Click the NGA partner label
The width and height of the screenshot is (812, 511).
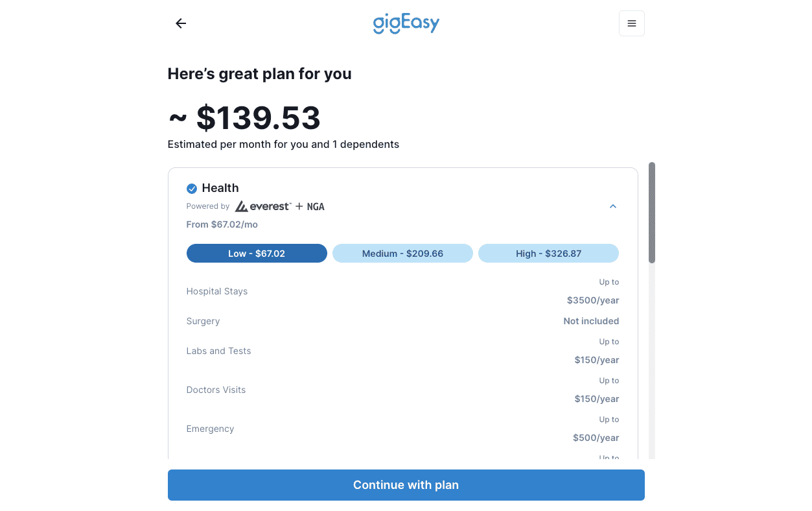pos(316,206)
